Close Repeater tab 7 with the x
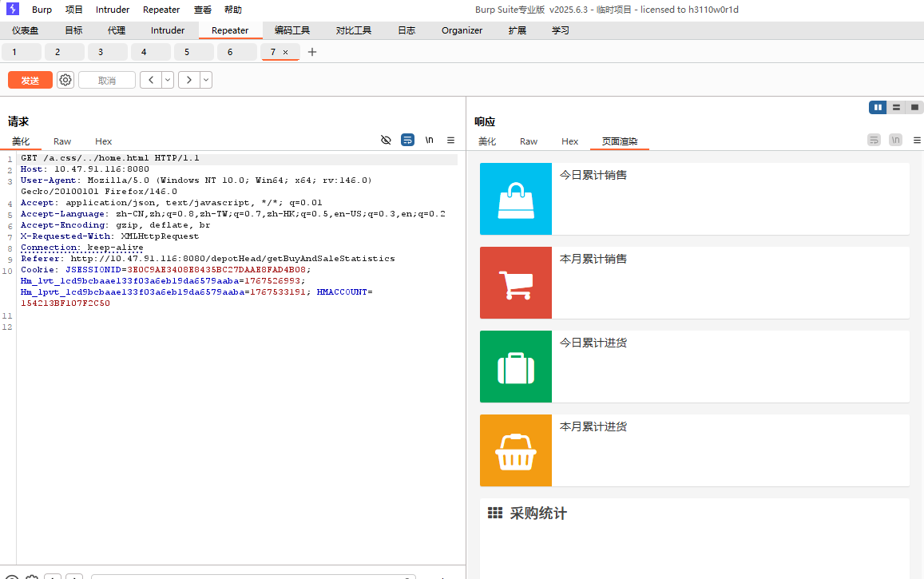This screenshot has height=579, width=924. coord(286,52)
